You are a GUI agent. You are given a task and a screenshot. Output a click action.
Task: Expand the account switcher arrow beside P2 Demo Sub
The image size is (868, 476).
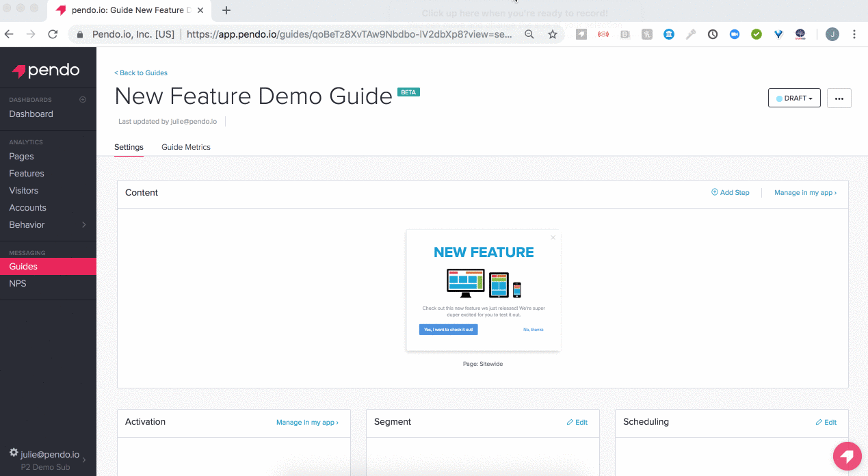(84, 460)
